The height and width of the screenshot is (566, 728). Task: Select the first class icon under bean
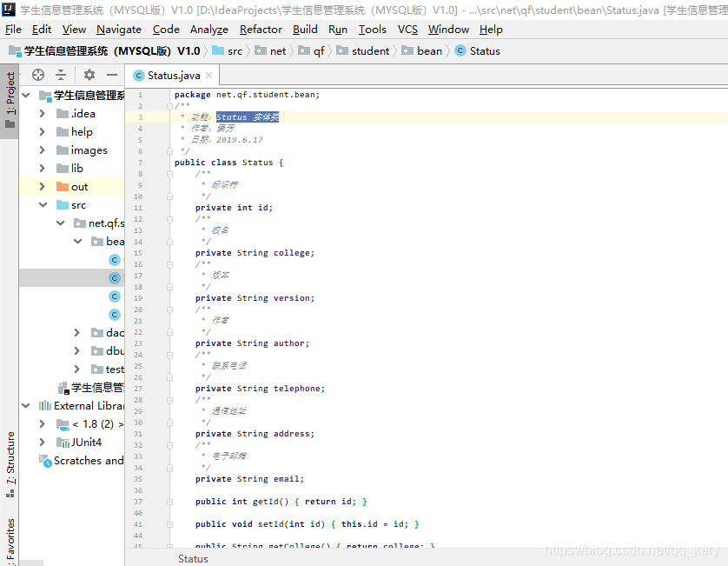[x=114, y=260]
